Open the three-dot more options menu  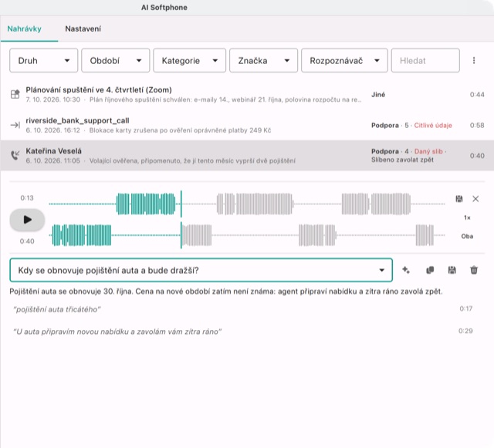(x=474, y=60)
